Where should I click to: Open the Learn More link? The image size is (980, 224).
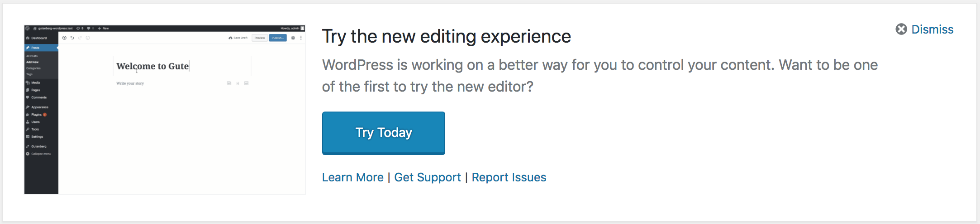click(x=352, y=177)
